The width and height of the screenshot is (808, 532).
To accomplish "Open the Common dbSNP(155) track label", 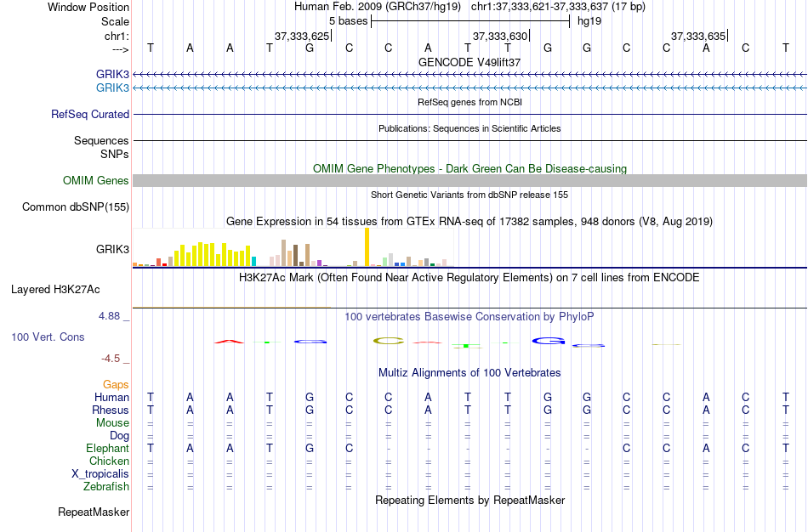I will [76, 207].
